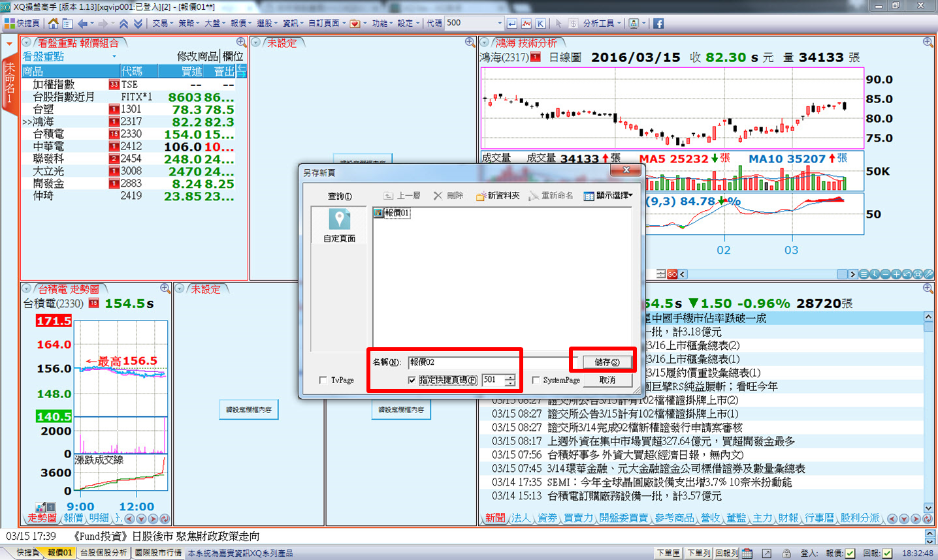The width and height of the screenshot is (938, 560).
Task: Click the Facebook icon in the toolbar
Action: (x=658, y=23)
